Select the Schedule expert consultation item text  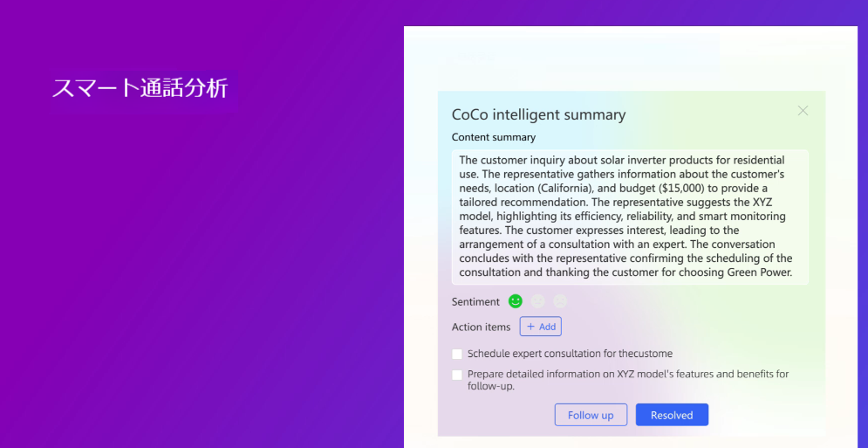pyautogui.click(x=570, y=354)
